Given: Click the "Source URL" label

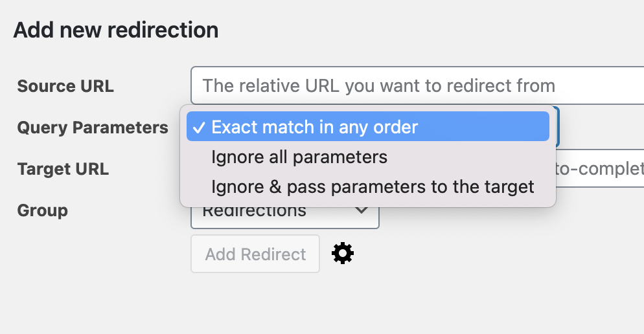Looking at the screenshot, I should (65, 86).
